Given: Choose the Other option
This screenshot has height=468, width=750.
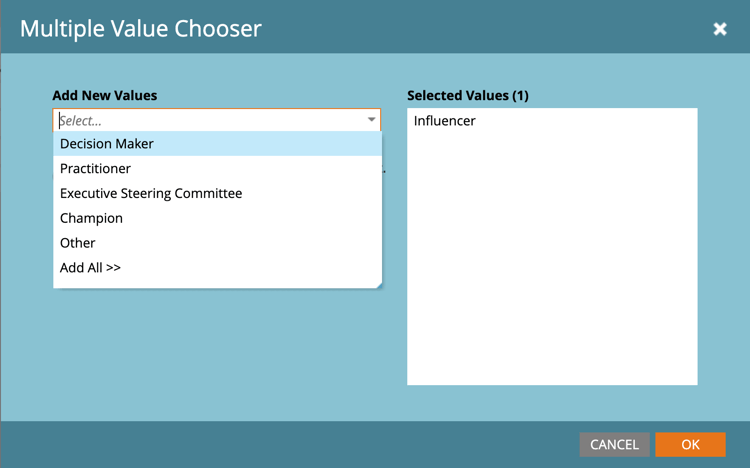Looking at the screenshot, I should 78,243.
